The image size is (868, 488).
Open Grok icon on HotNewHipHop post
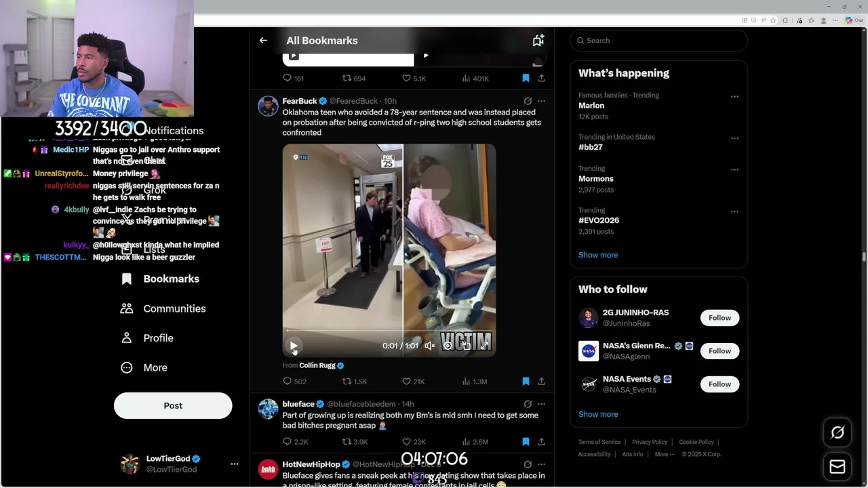point(528,464)
